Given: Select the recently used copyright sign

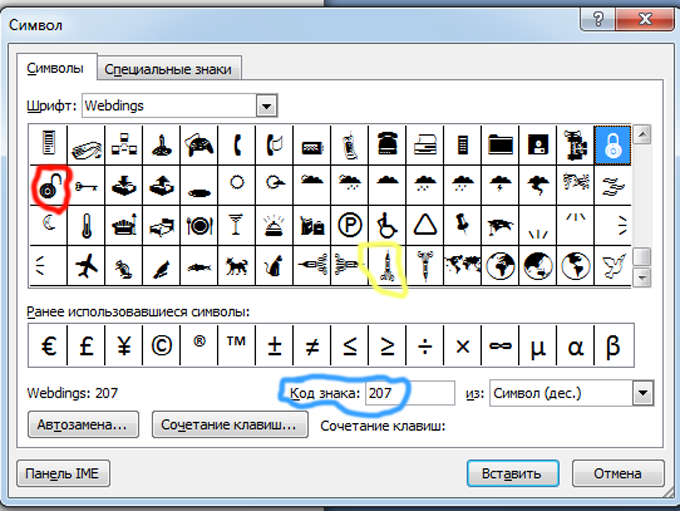Looking at the screenshot, I should (161, 346).
